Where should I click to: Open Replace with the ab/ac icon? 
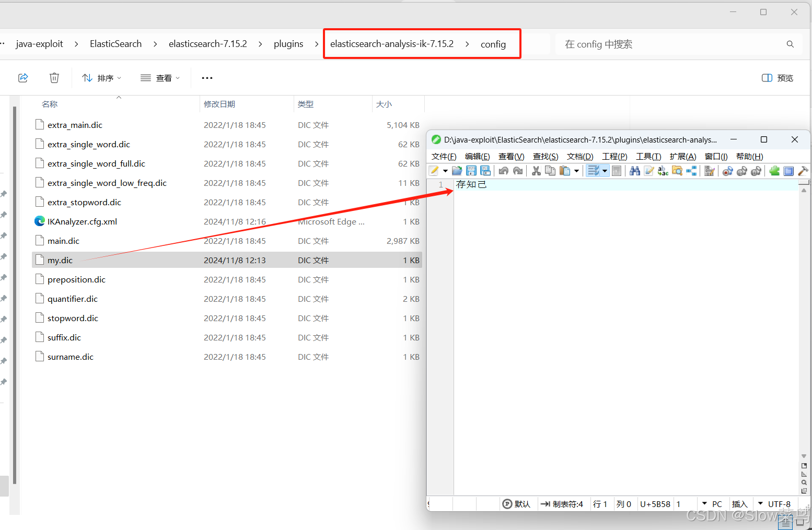(663, 171)
